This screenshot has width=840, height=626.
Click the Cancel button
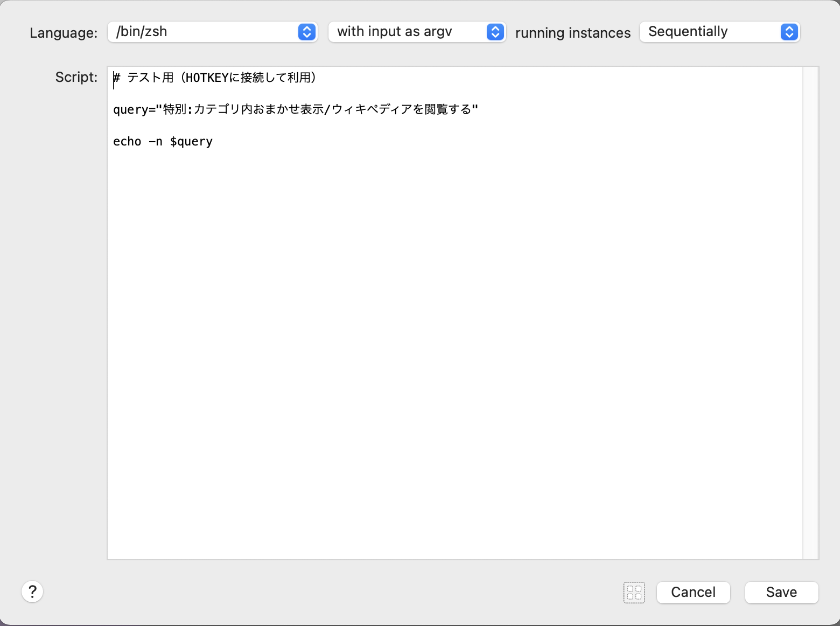pyautogui.click(x=694, y=593)
